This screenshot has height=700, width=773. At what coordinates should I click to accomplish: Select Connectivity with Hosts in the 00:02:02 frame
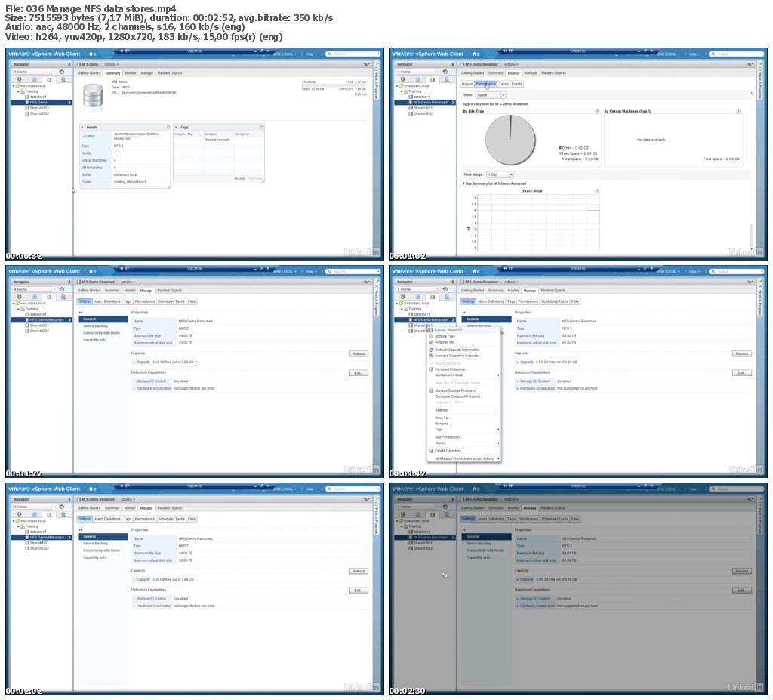(x=102, y=550)
